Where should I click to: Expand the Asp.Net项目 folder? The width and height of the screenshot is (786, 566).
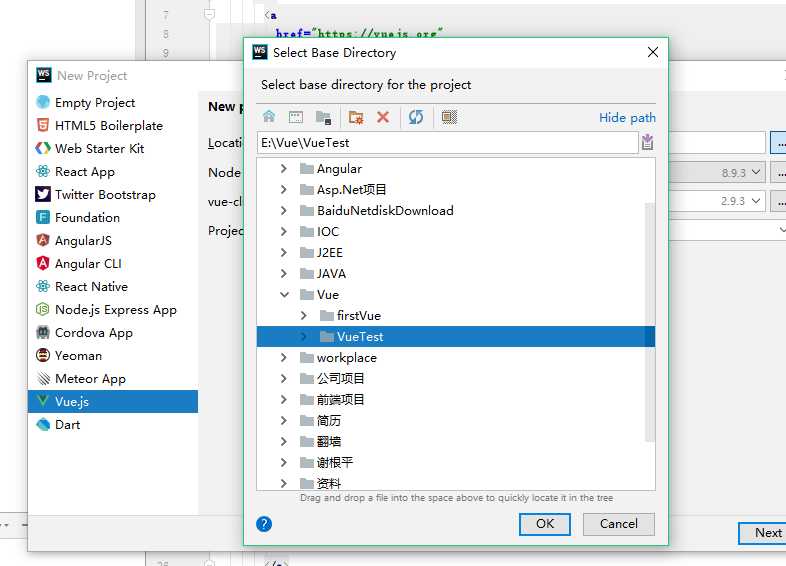point(284,190)
